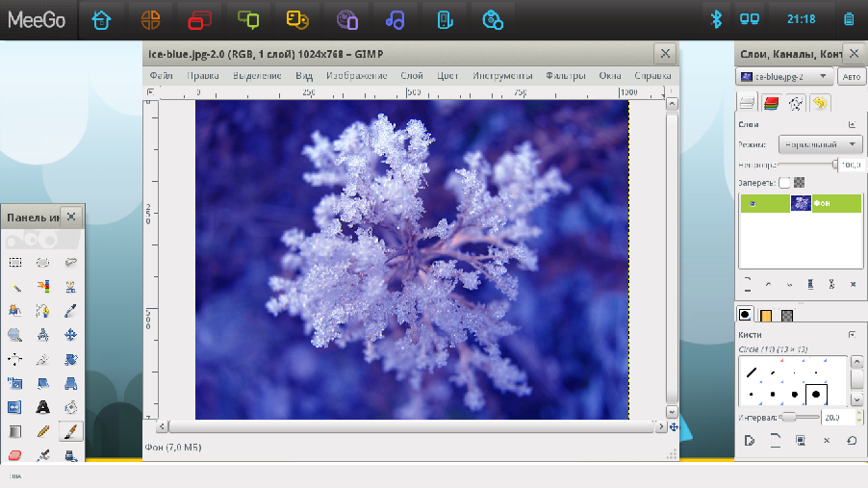
Task: Select the Text tool
Action: pos(42,407)
